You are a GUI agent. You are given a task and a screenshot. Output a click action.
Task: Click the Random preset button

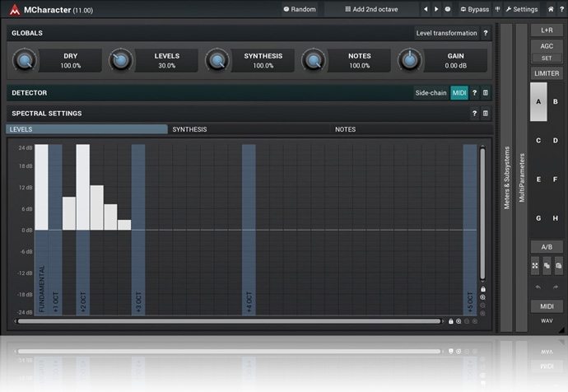300,10
